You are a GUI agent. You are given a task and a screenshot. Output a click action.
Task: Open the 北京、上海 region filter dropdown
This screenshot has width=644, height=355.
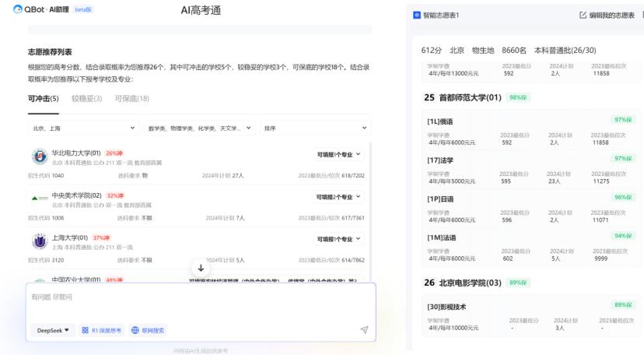pyautogui.click(x=84, y=128)
